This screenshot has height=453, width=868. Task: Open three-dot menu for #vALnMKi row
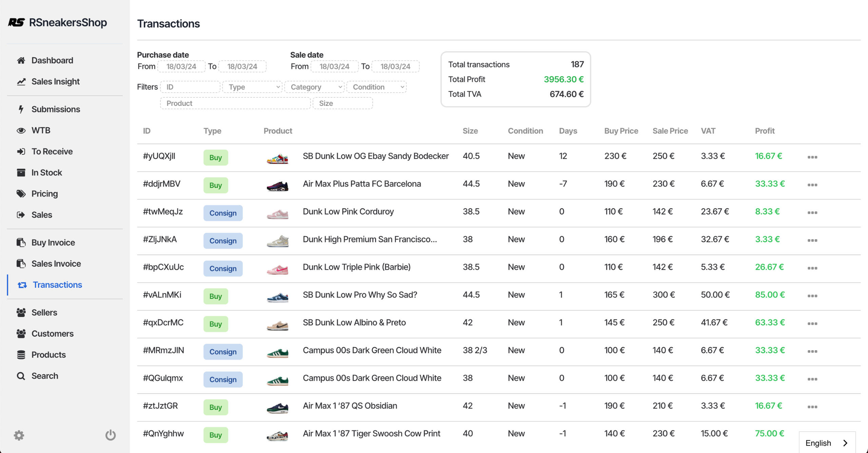click(x=812, y=296)
